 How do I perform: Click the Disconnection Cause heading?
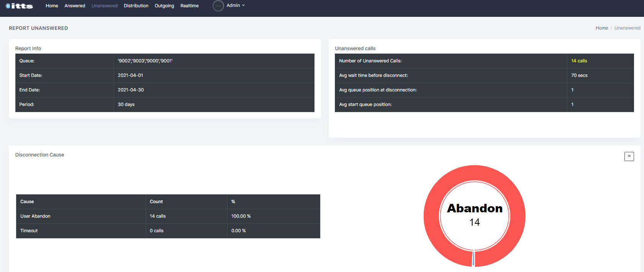(x=39, y=155)
